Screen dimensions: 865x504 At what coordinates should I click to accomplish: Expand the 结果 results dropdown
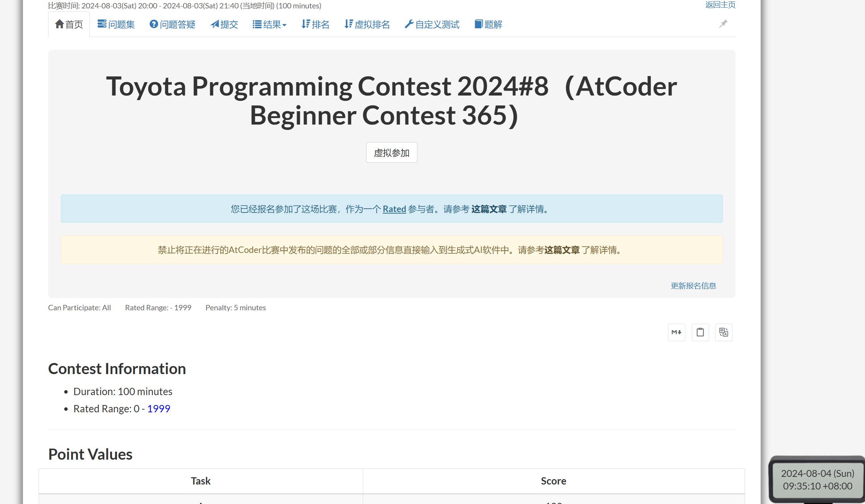click(269, 25)
